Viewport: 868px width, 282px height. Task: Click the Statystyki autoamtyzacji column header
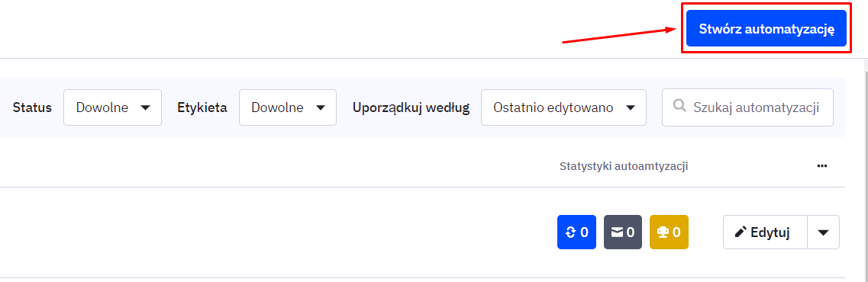[624, 166]
